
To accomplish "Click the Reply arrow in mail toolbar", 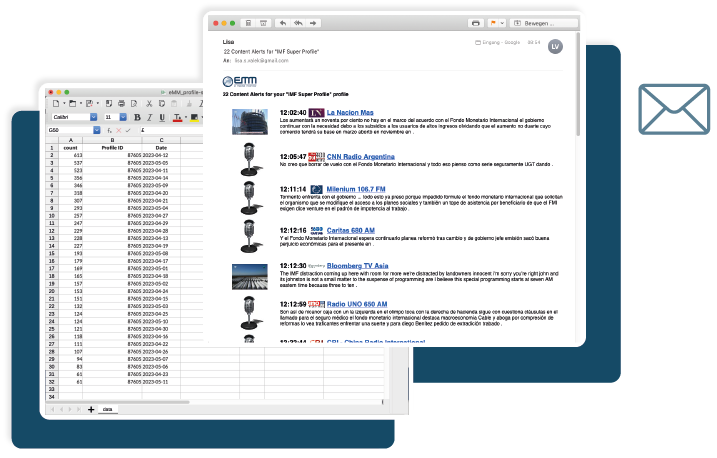I will click(x=283, y=22).
